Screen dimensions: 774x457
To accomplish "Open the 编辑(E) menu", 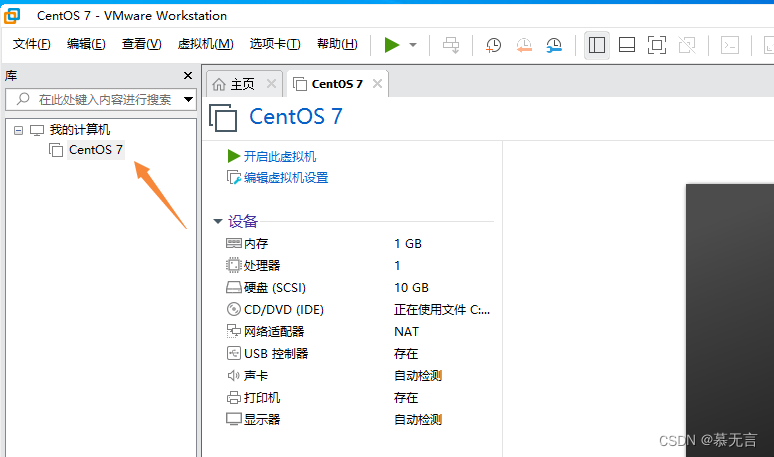I will pos(86,44).
